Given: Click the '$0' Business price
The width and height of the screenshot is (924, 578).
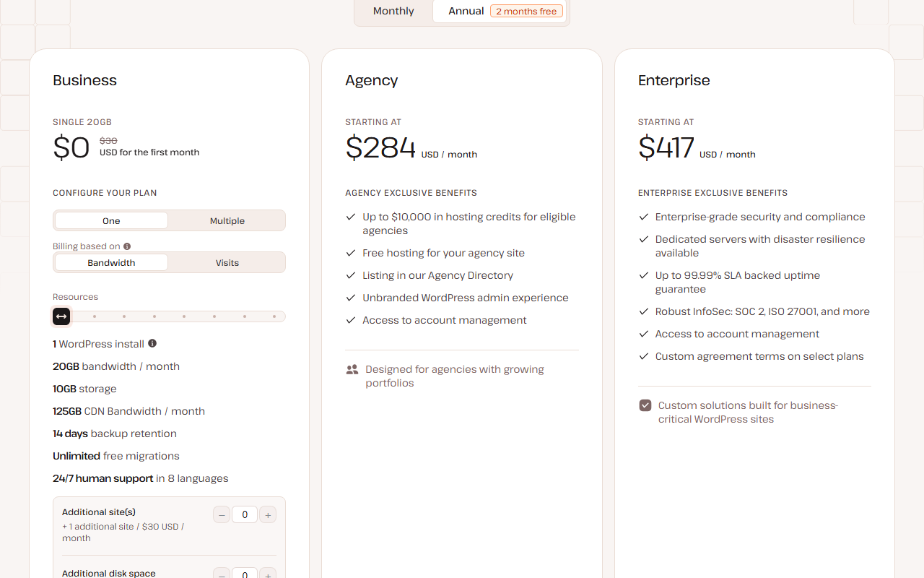Looking at the screenshot, I should [71, 147].
